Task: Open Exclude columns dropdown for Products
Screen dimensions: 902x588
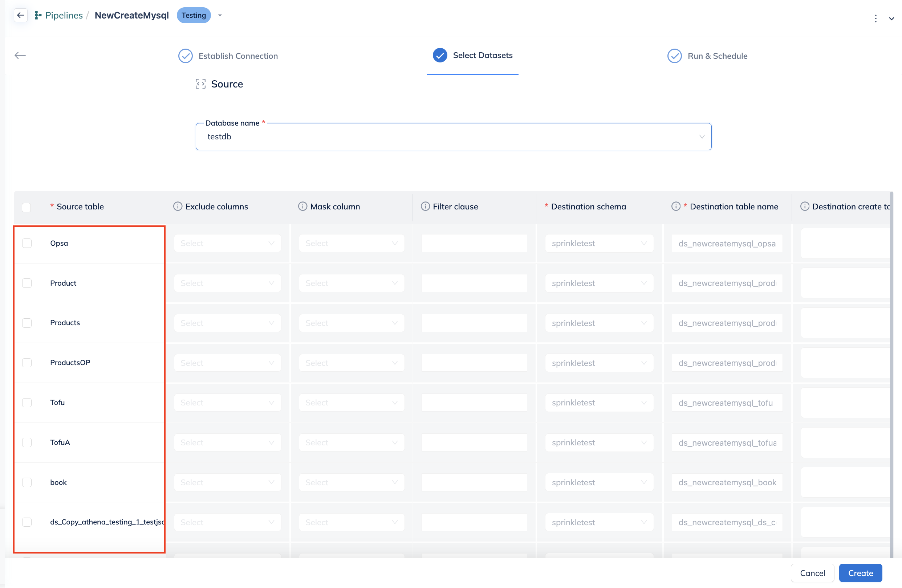Action: [227, 323]
